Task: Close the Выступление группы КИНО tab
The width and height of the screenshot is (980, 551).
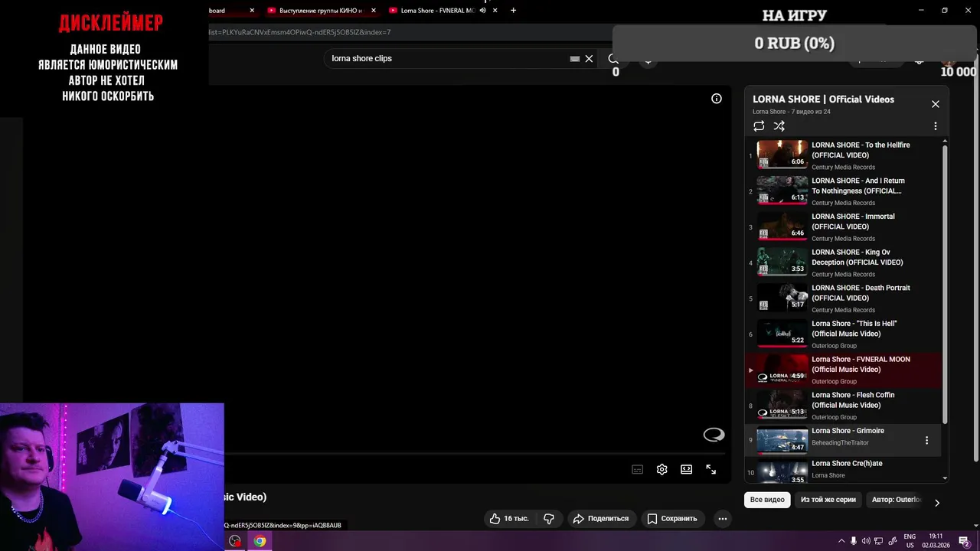Action: pyautogui.click(x=374, y=11)
